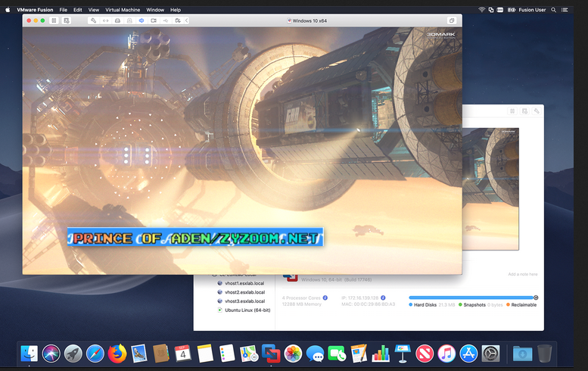Click the VMware Fusion icon beside Windows 10 details
The width and height of the screenshot is (588, 371).
click(291, 278)
